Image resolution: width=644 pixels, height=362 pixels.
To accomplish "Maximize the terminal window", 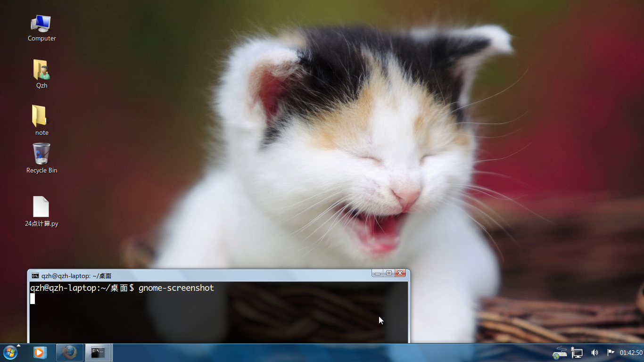I will [x=388, y=273].
